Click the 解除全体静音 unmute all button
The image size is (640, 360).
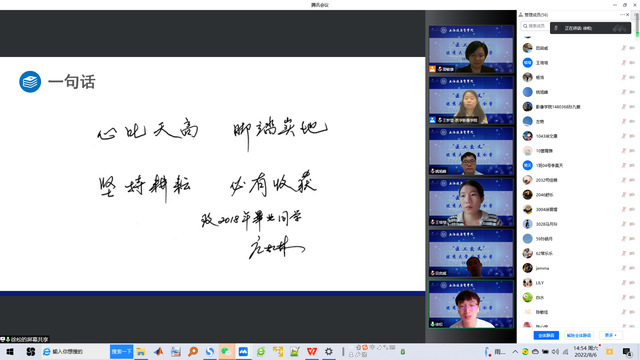579,335
